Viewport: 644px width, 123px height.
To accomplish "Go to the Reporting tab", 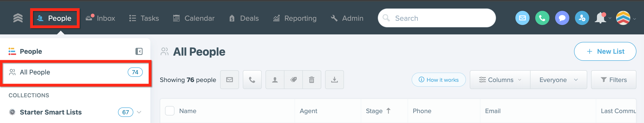I will pyautogui.click(x=295, y=18).
